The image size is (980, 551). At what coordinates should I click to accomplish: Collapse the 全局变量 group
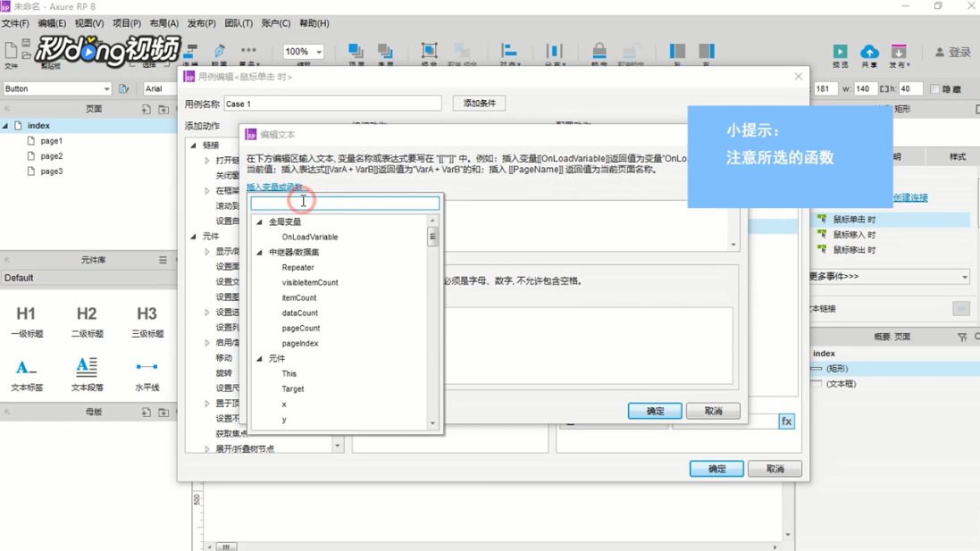click(259, 221)
